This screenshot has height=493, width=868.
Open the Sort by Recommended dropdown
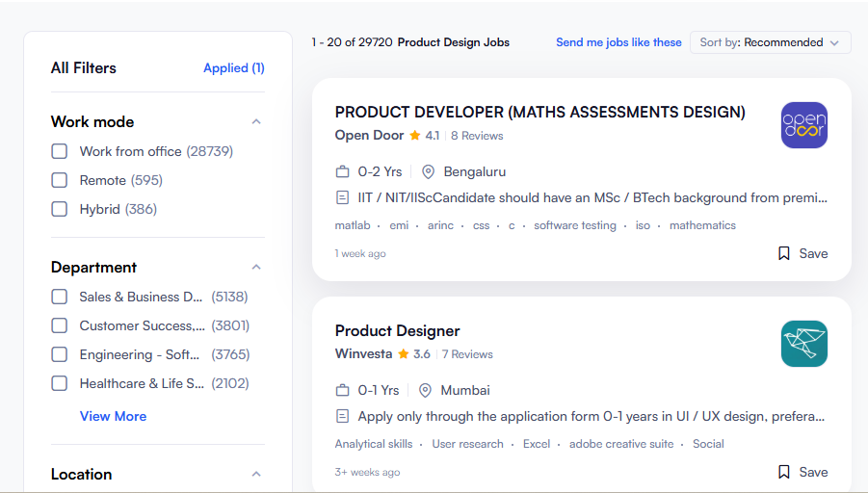coord(770,42)
